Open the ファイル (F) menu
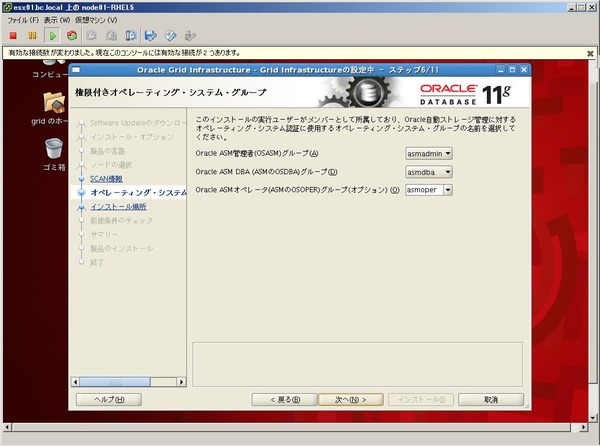 [23, 20]
